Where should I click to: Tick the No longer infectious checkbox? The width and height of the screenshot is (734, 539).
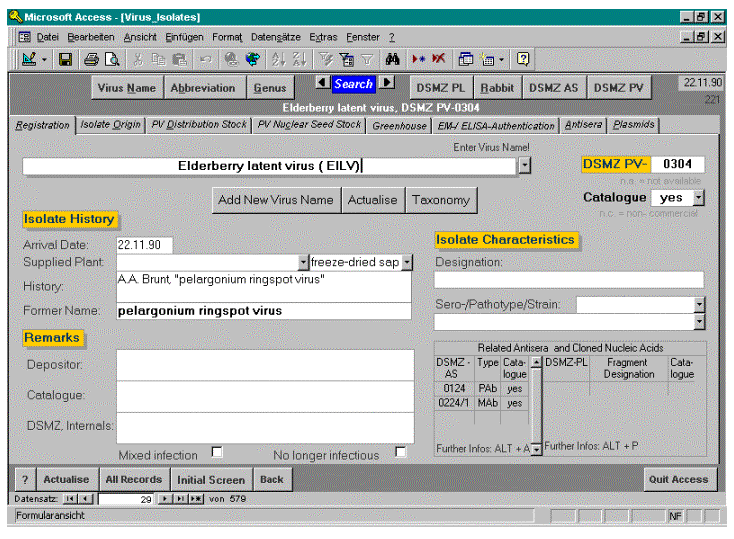pos(400,452)
